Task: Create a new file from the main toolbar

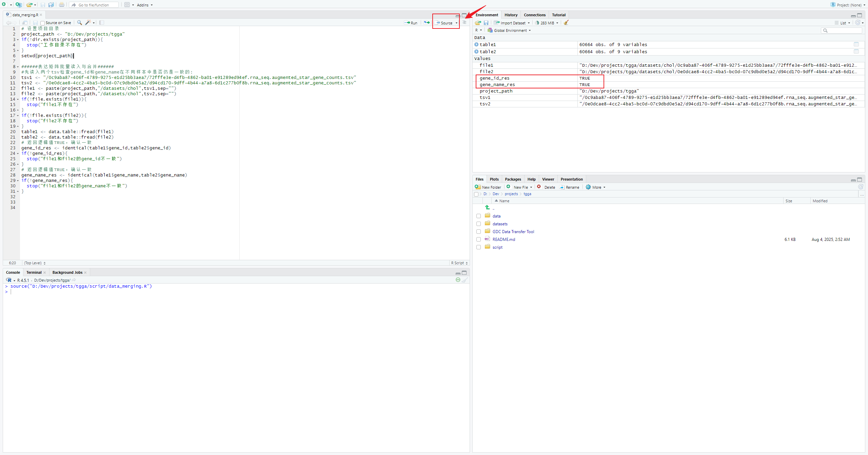Action: 4,5
